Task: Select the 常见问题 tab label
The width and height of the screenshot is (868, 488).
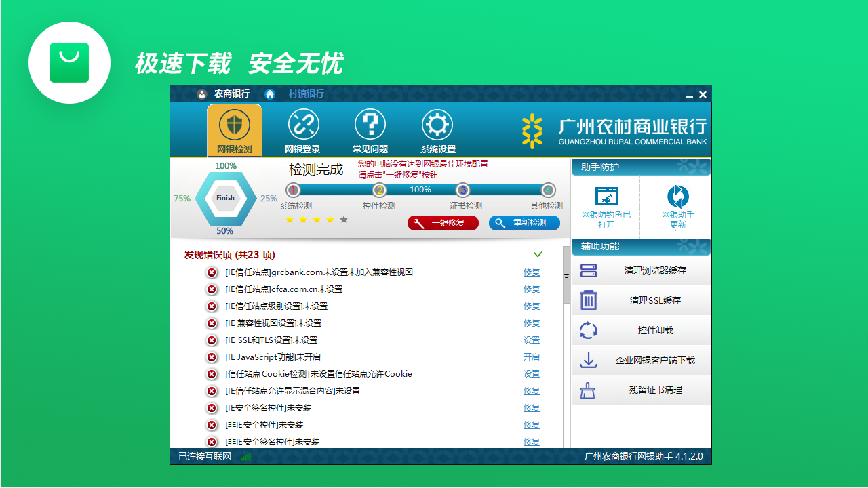Action: tap(370, 149)
